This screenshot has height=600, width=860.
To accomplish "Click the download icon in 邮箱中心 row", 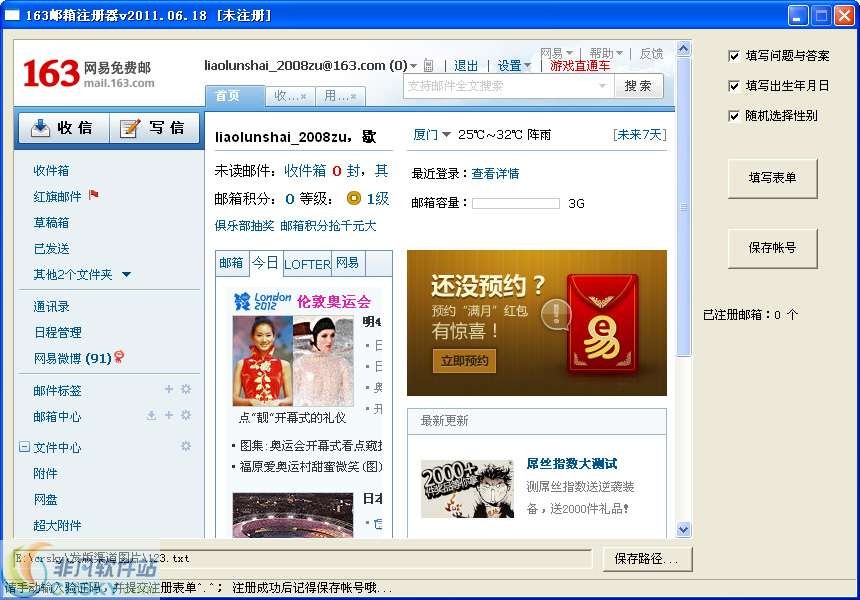I will pos(151,415).
